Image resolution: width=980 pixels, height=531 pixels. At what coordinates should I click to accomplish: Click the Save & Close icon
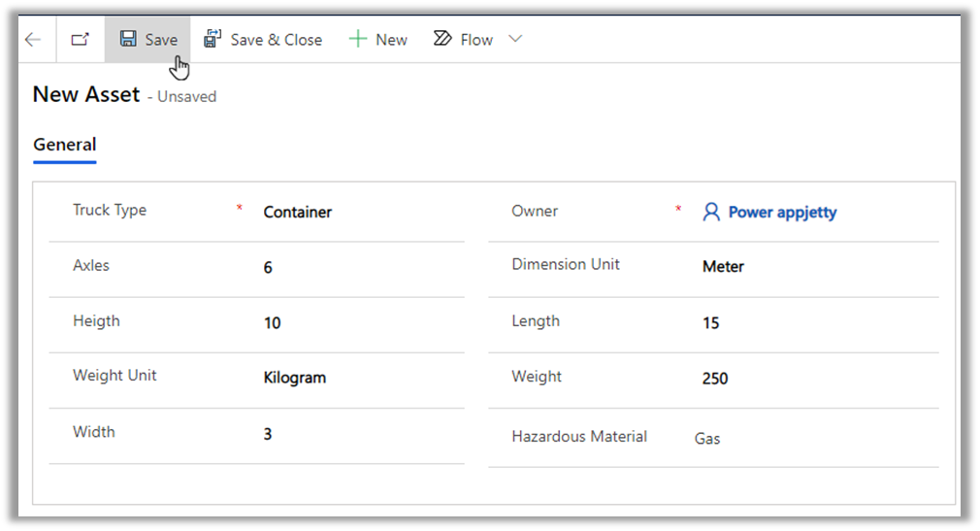212,39
